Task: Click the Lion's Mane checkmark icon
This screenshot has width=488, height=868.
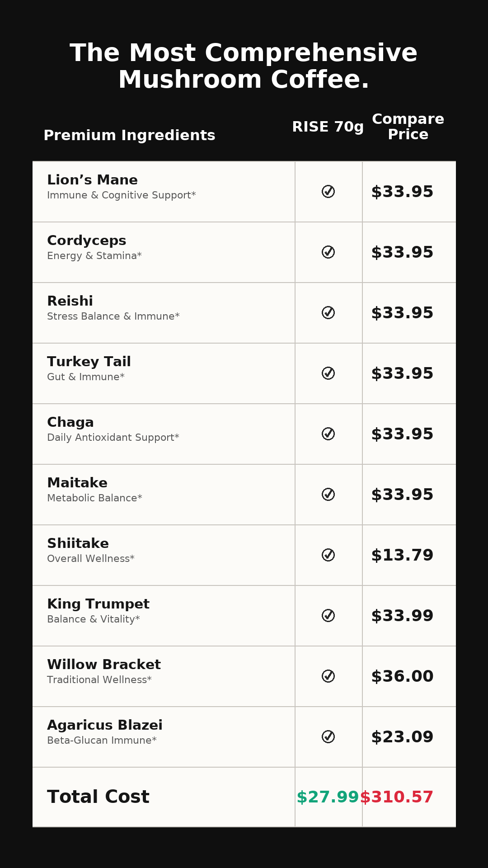Action: 328,192
